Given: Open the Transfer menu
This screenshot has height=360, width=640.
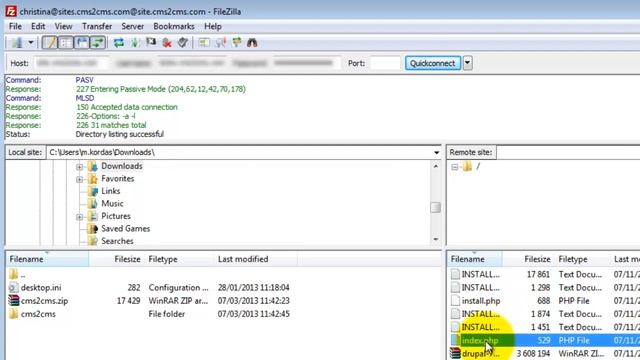Looking at the screenshot, I should click(x=97, y=27).
